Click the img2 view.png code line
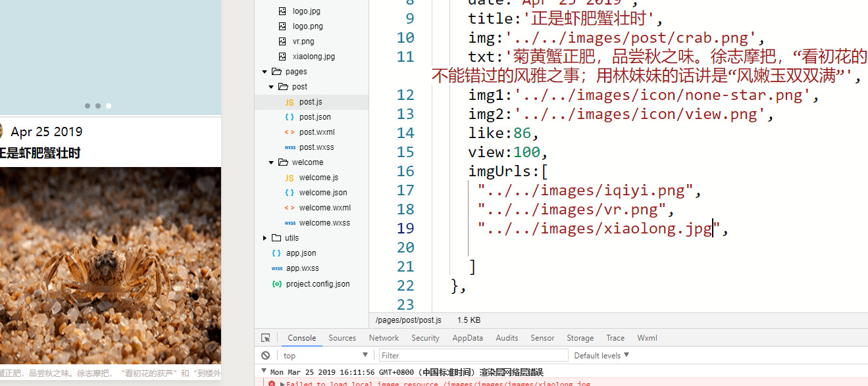 click(x=621, y=114)
